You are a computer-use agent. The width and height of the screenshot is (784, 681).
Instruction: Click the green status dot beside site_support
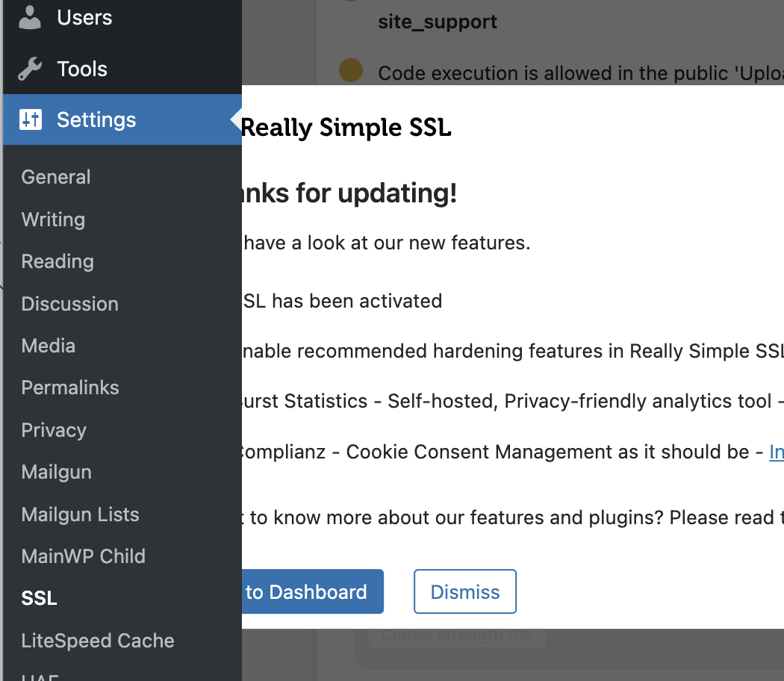pyautogui.click(x=351, y=2)
